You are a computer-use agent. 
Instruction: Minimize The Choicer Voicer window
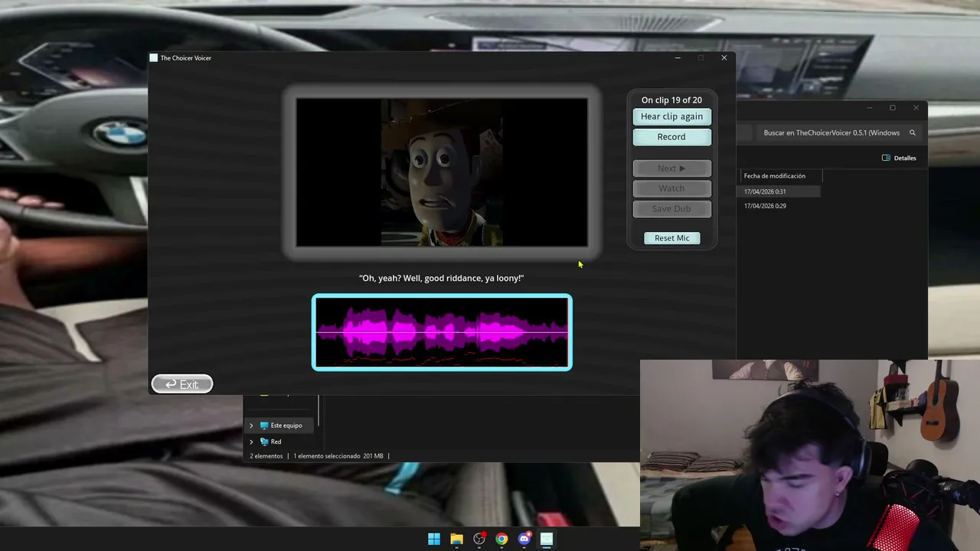point(678,57)
